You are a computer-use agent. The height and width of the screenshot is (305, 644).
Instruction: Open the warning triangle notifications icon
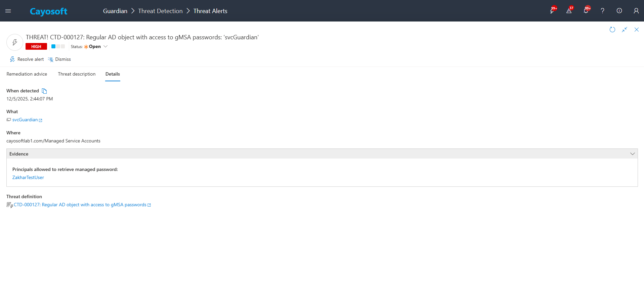pos(569,11)
